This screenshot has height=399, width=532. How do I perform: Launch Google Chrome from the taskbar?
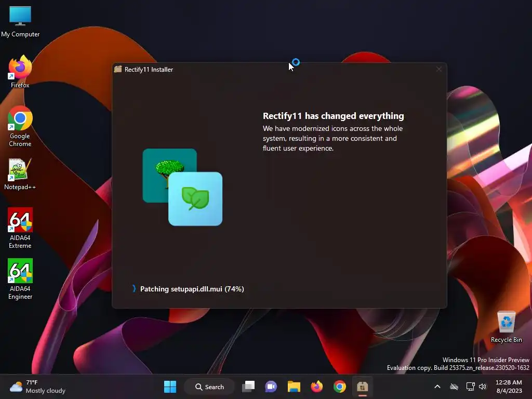pos(340,387)
